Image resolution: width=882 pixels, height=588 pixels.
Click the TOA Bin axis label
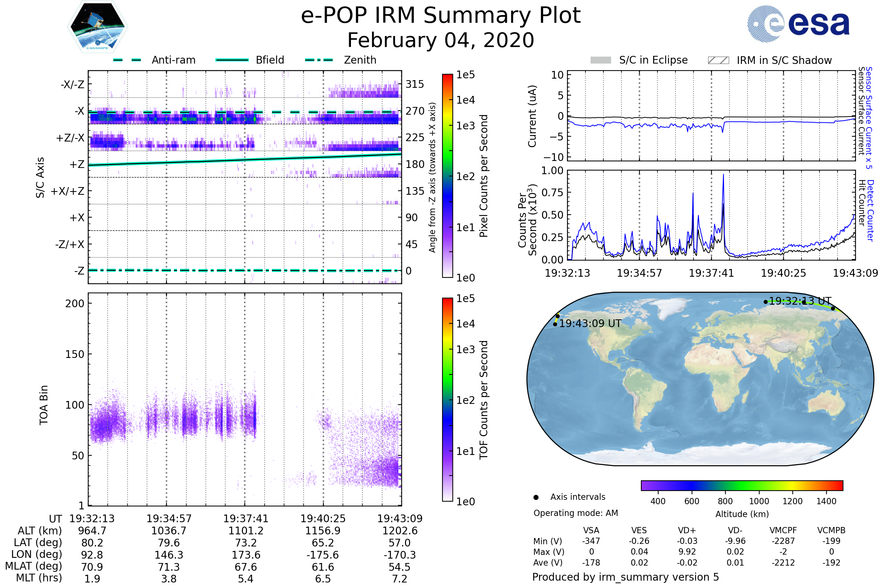43,405
